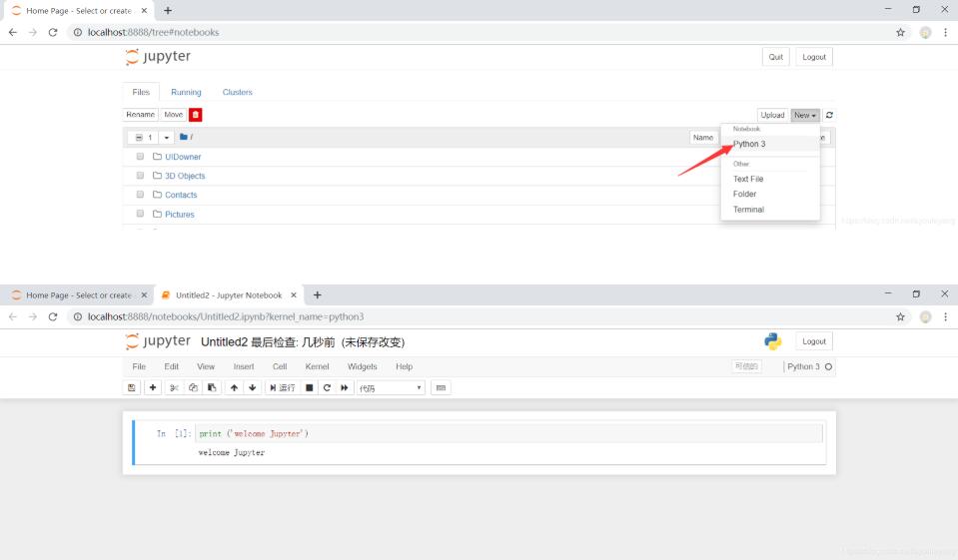
Task: Choose Python 3 from the New menu
Action: 749,144
